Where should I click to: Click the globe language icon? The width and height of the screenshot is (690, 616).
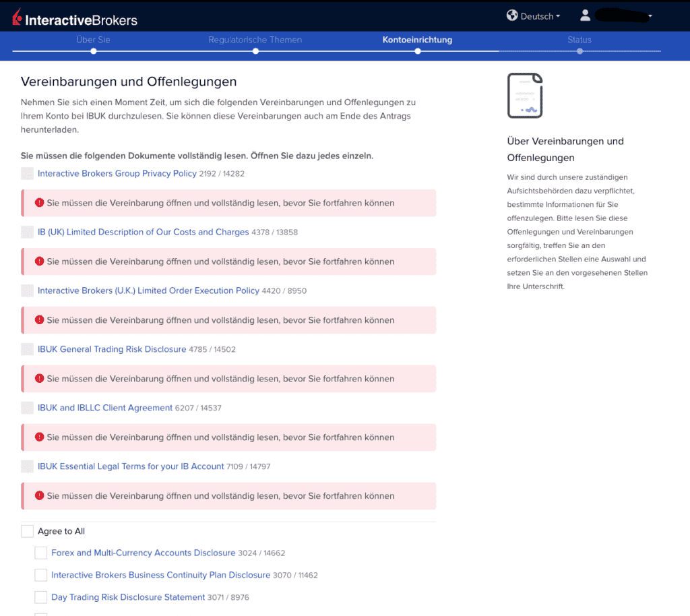(512, 16)
